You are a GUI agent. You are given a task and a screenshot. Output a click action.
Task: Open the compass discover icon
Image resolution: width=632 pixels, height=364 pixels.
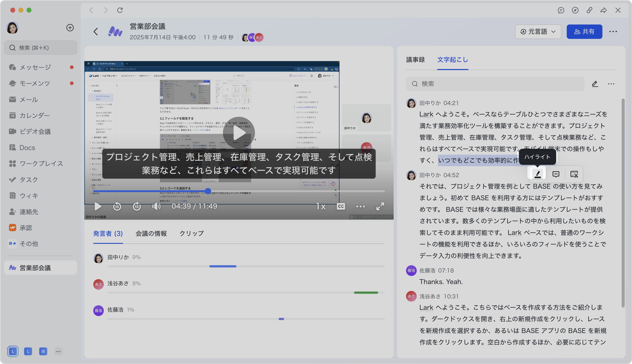tap(575, 10)
